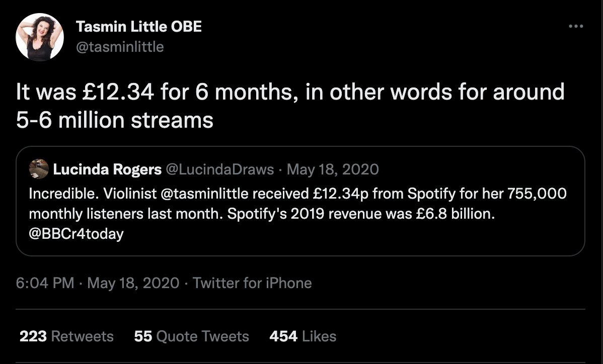Click the Twitter for iPhone source label
The image size is (603, 364).
pos(251,283)
